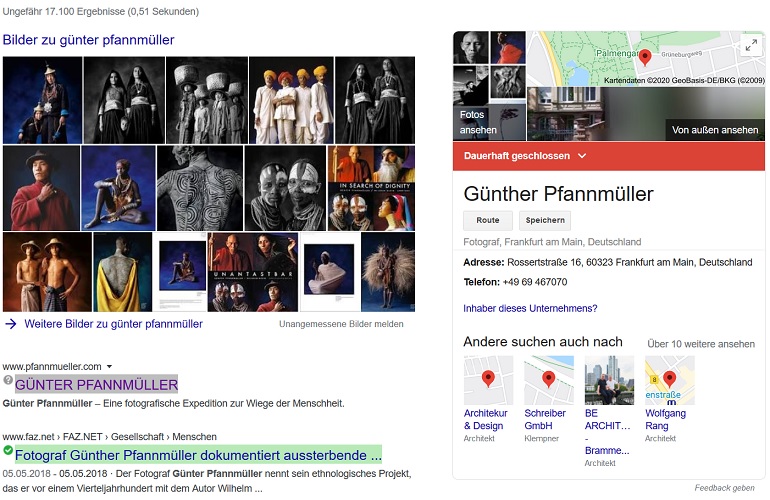Click Unangemessene Bilder melden

tap(341, 324)
